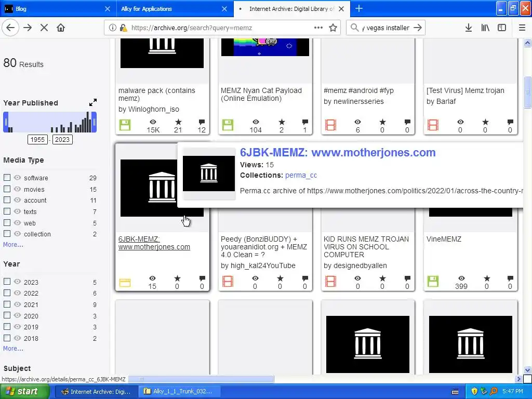This screenshot has width=532, height=399.
Task: Click security shield tray icon
Action: point(474,392)
